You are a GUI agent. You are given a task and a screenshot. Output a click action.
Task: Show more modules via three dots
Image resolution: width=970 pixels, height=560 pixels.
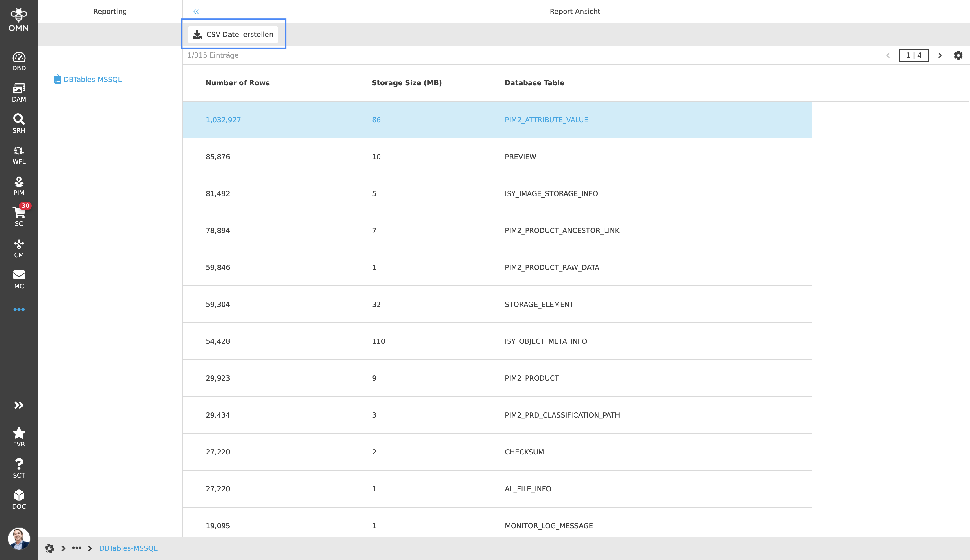point(19,310)
